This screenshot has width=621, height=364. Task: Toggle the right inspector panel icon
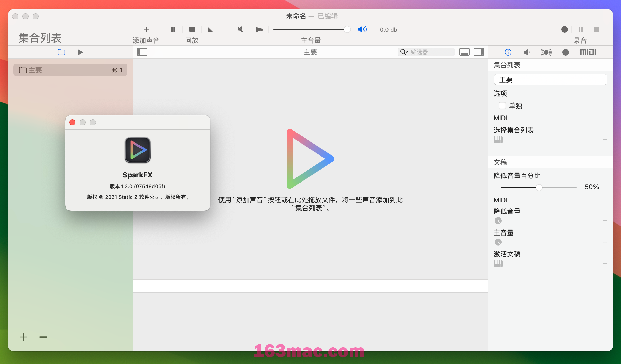coord(478,52)
